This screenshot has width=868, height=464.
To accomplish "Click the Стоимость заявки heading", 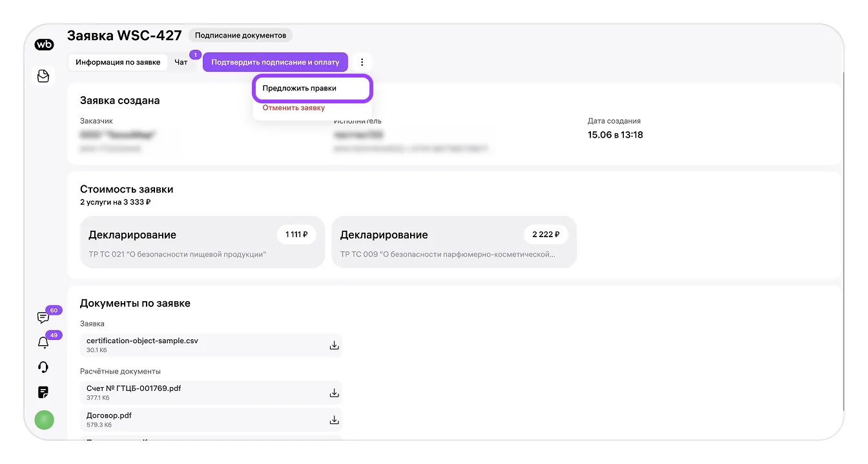I will point(127,189).
